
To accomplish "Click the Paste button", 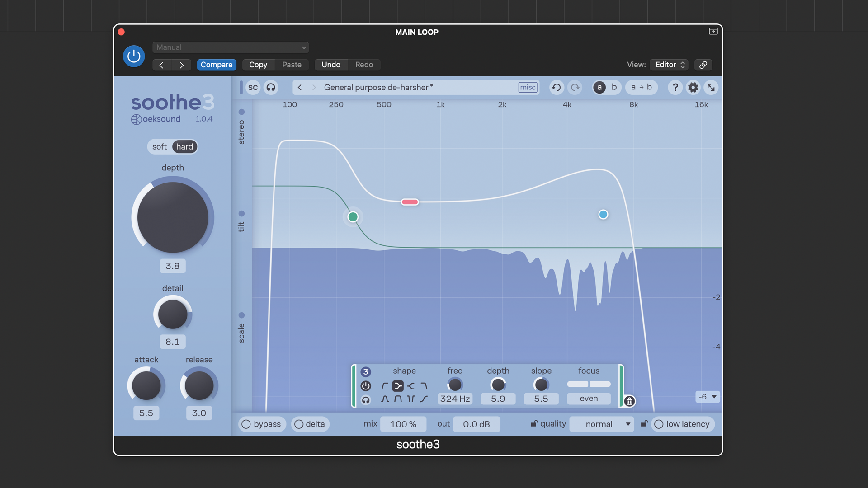I will coord(292,65).
